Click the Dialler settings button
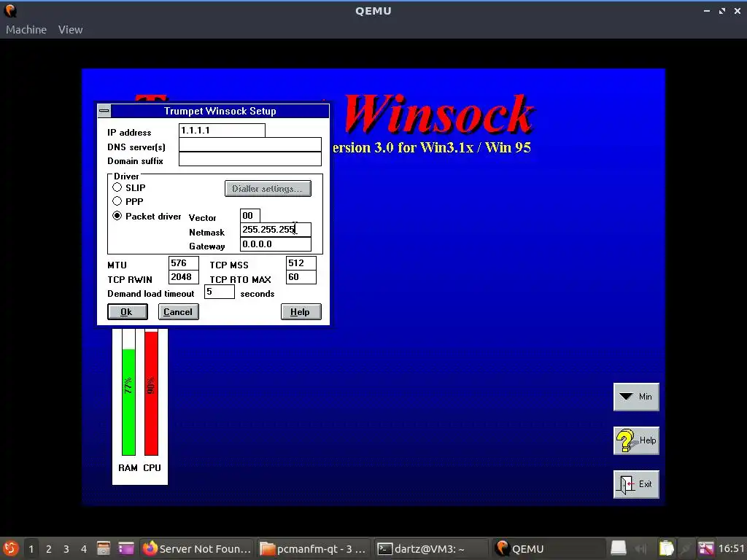Viewport: 747px width, 560px height. (268, 189)
